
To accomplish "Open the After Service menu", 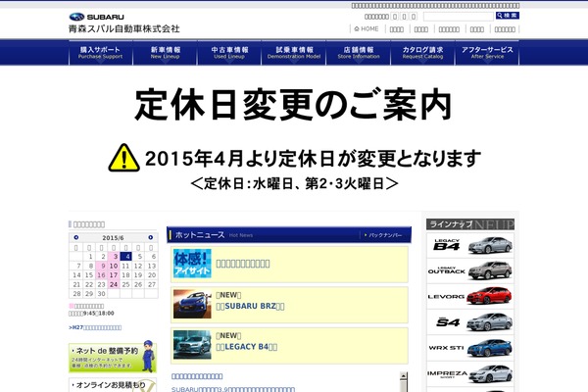I will click(487, 53).
